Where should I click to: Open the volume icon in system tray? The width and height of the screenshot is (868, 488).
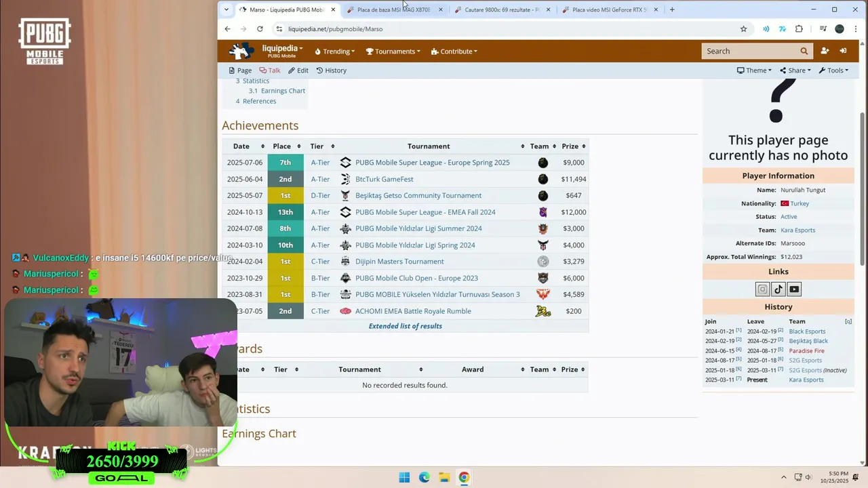coord(808,477)
